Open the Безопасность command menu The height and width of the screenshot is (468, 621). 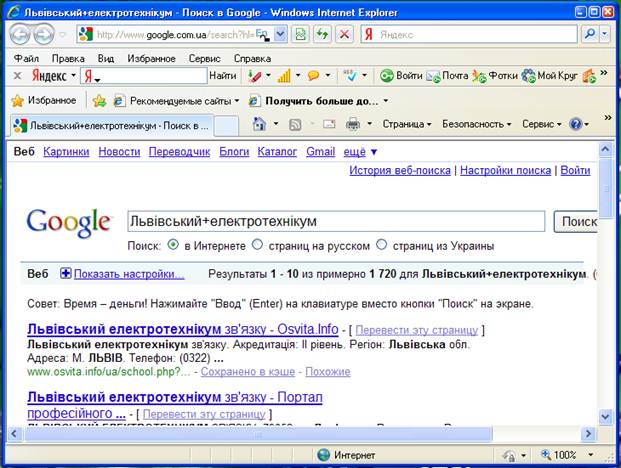click(477, 124)
